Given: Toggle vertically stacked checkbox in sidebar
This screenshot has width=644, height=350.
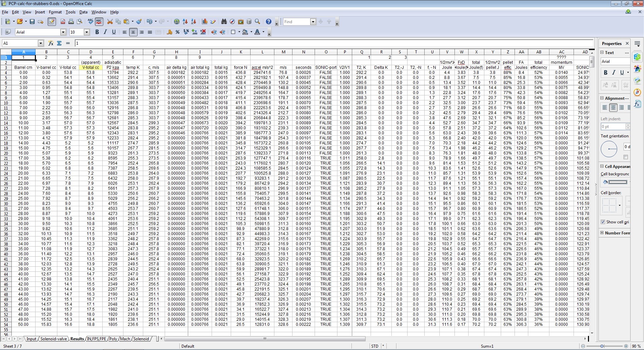Looking at the screenshot, I should pyautogui.click(x=626, y=157).
